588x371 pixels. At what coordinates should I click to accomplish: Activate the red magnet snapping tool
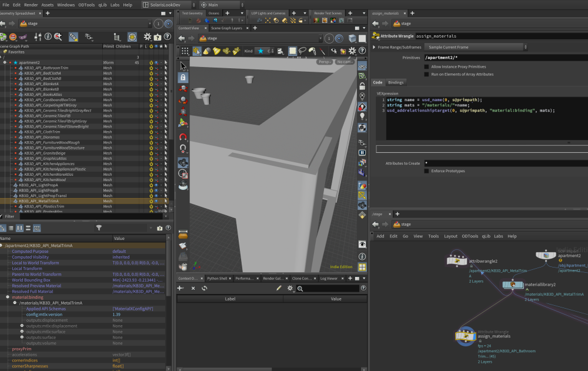(x=183, y=137)
